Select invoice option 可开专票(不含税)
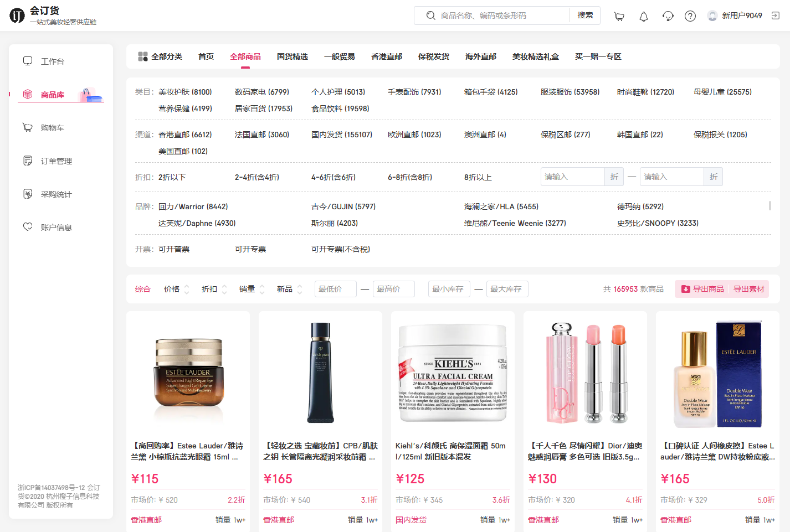This screenshot has width=790, height=532. tap(341, 249)
